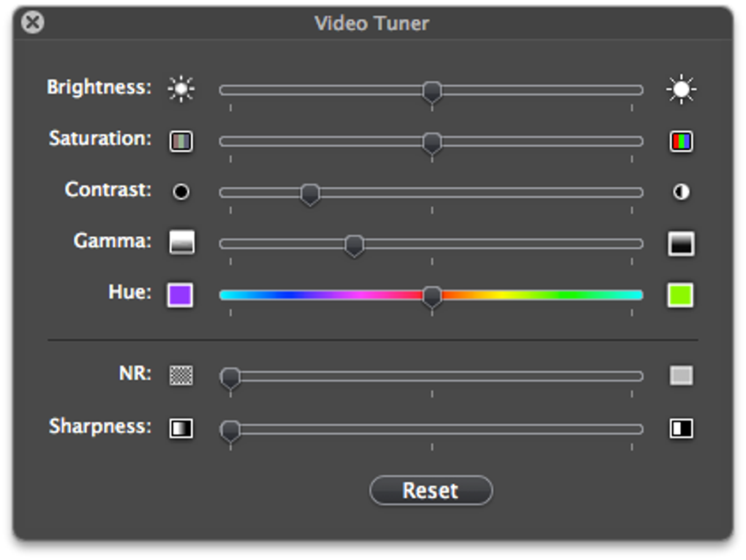This screenshot has height=560, width=746.
Task: Close the Video Tuner panel
Action: [32, 22]
